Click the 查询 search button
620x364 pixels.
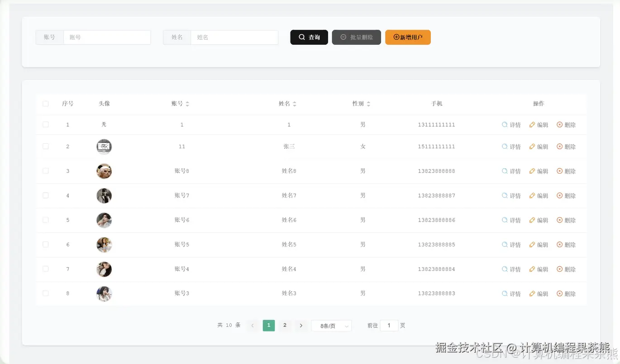pos(309,37)
